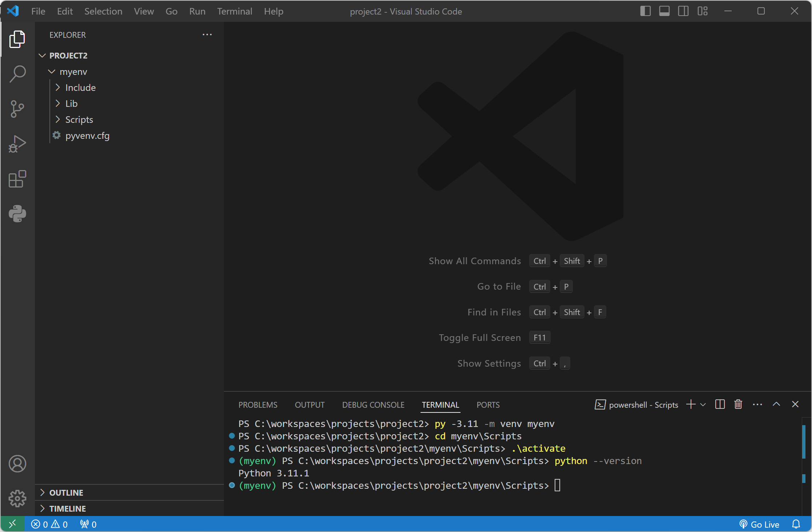Toggle primary side bar visibility
This screenshot has width=812, height=532.
coord(645,11)
